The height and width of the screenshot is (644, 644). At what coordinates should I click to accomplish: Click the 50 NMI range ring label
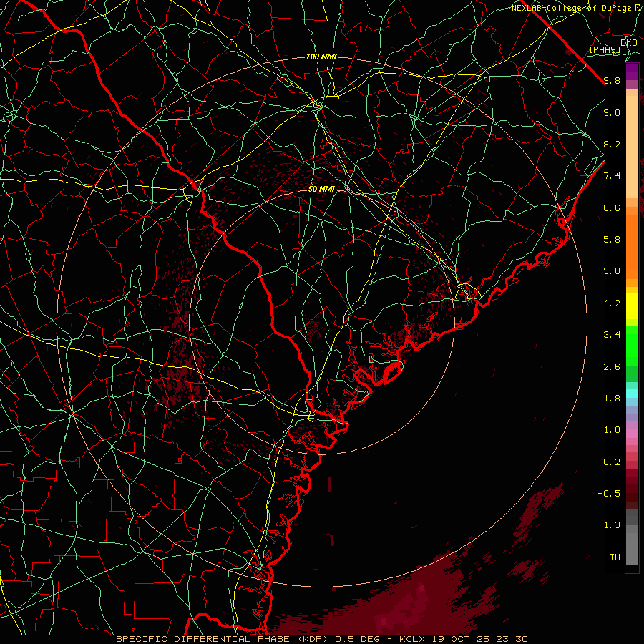point(321,189)
